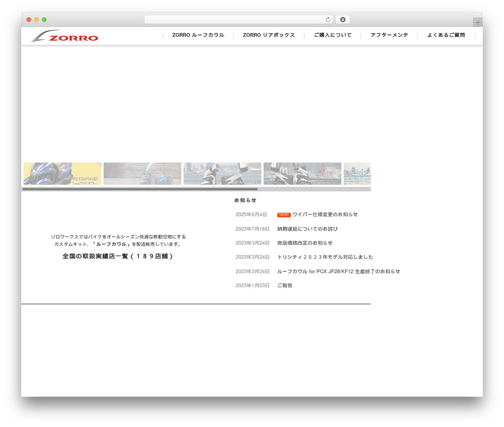Open トリシティ２０２３年モデル対応しました news
Image resolution: width=504 pixels, height=427 pixels.
click(325, 257)
